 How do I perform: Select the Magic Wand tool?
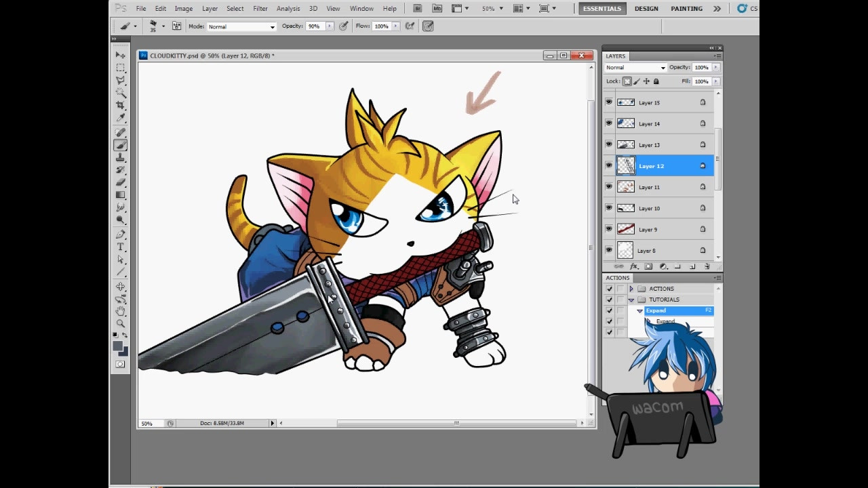tap(121, 93)
